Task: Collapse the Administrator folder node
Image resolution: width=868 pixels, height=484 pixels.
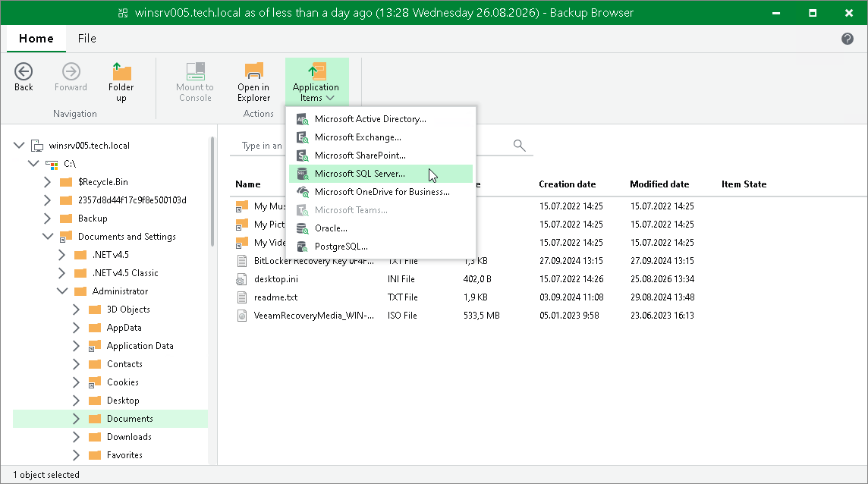Action: click(62, 291)
